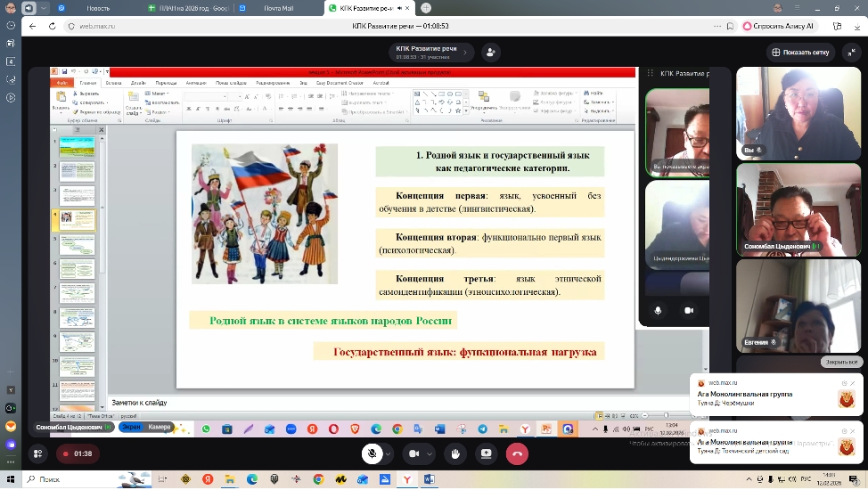Viewport: 868px width, 490px height.
Task: Open Word from the Windows taskbar
Action: (x=429, y=479)
